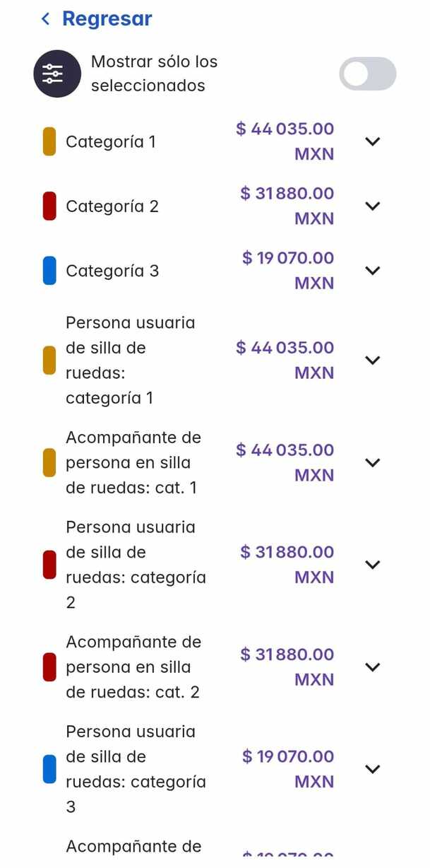Select the gold marker next to Categoría 1
The height and width of the screenshot is (868, 430).
48,141
